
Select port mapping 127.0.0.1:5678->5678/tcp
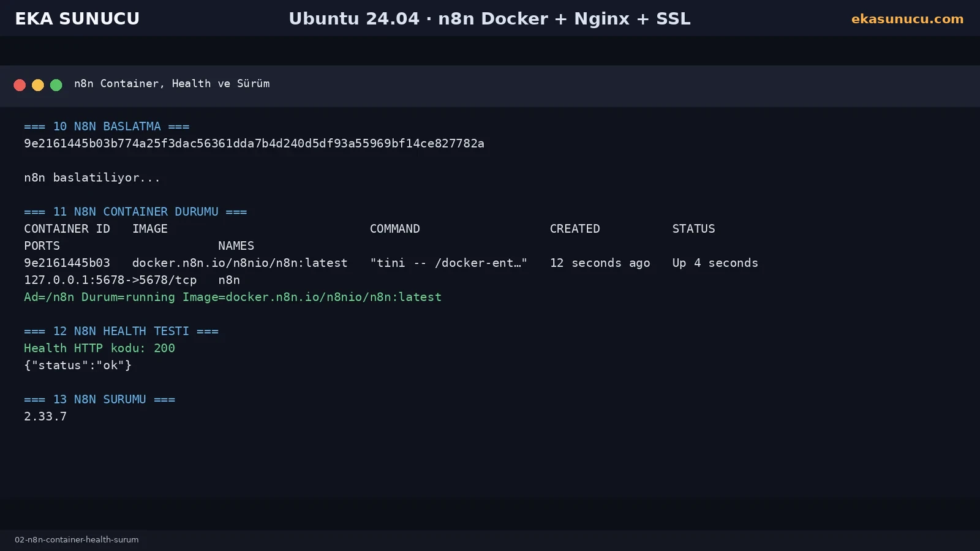pyautogui.click(x=110, y=280)
